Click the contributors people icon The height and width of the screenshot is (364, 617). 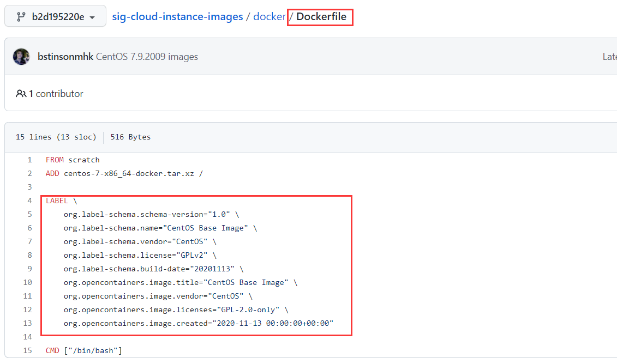pyautogui.click(x=21, y=94)
